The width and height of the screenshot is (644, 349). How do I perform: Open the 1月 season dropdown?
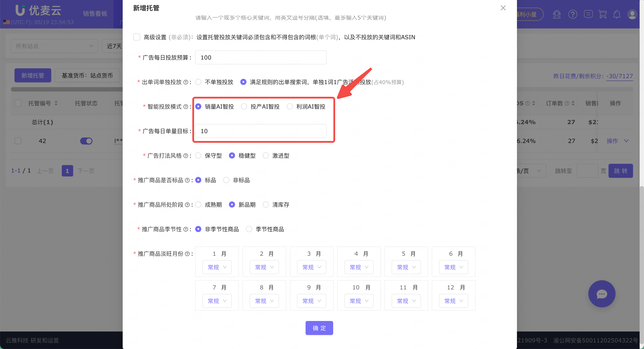(x=217, y=267)
